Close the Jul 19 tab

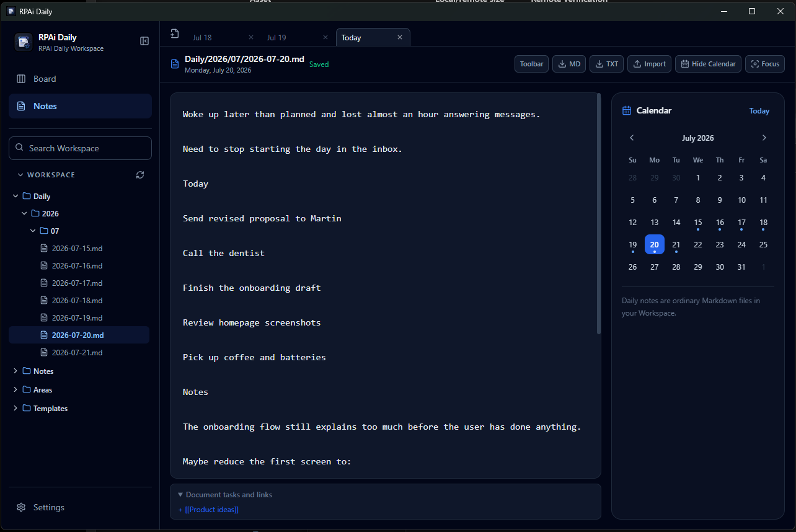click(x=325, y=37)
